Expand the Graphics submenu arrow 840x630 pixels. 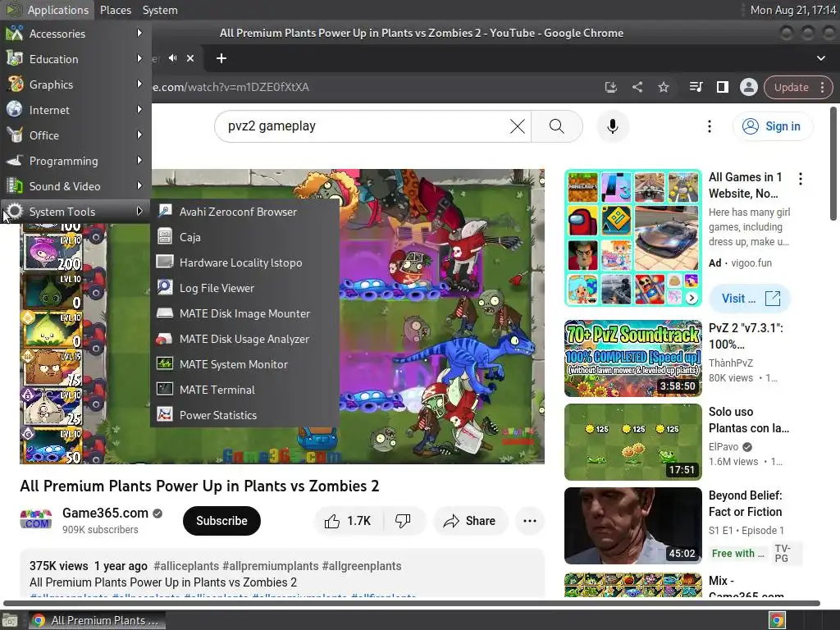pyautogui.click(x=139, y=84)
